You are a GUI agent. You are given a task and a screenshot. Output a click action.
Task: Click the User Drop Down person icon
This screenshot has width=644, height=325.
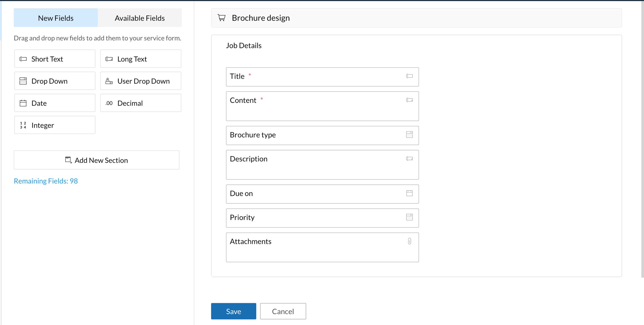pos(109,81)
